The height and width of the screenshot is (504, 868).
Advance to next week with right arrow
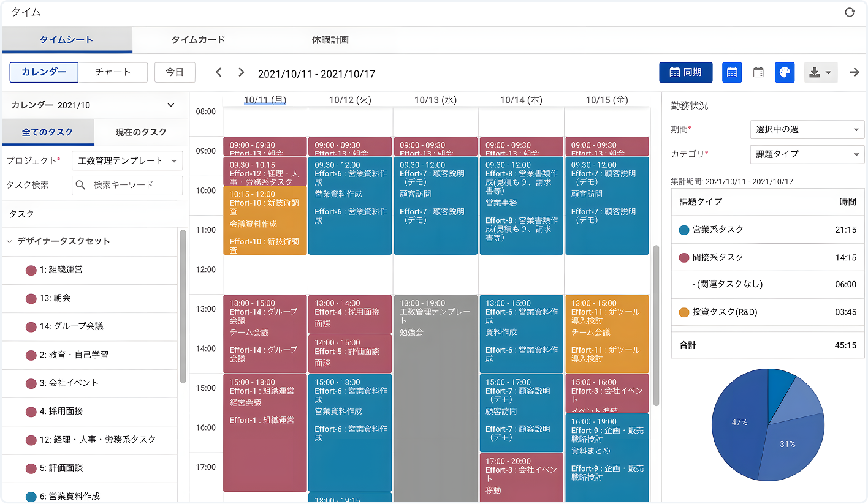click(242, 72)
